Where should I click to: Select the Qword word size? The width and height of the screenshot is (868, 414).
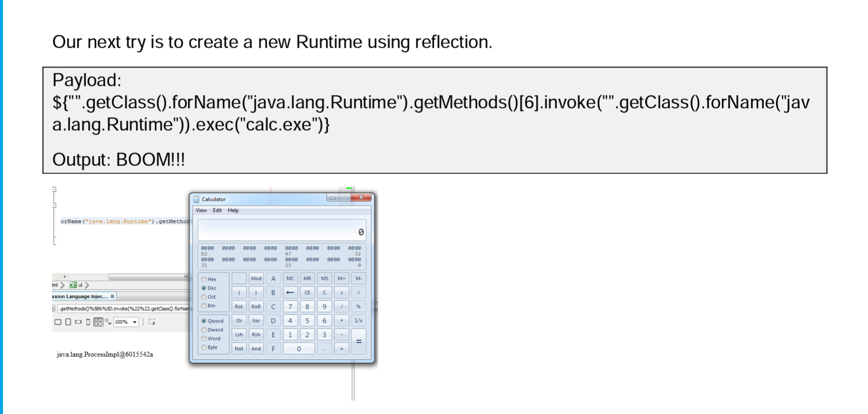coord(204,321)
